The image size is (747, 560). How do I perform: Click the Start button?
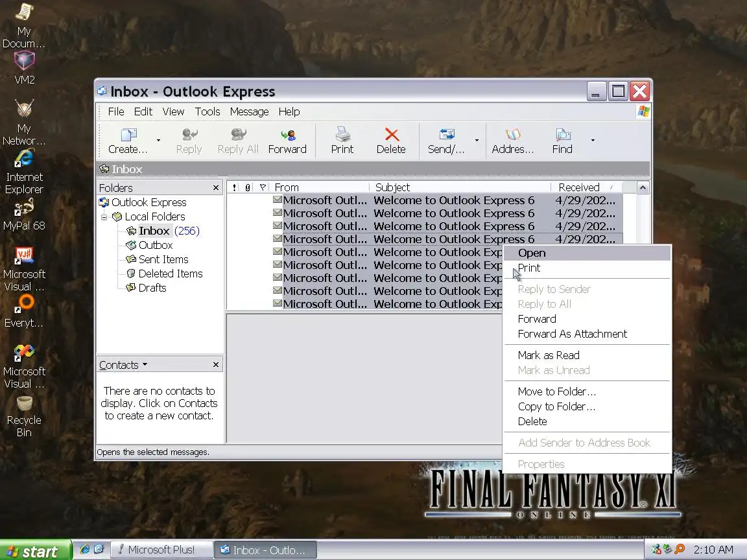coord(35,551)
